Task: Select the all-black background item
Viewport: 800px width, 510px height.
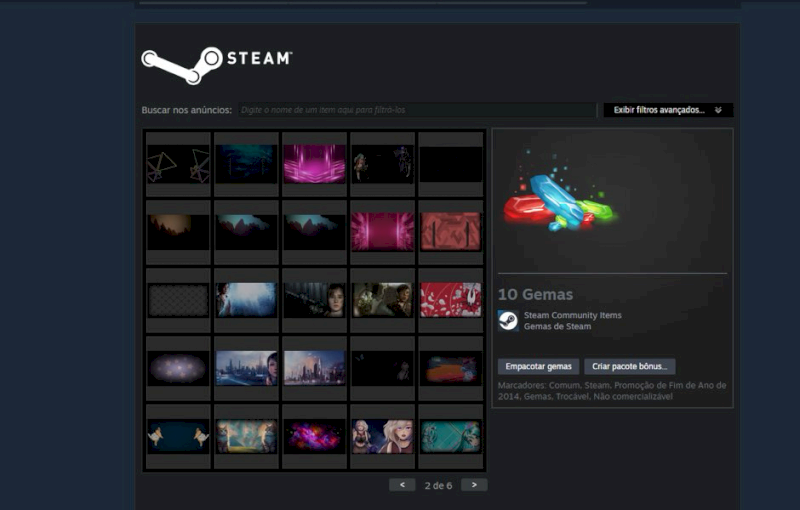Action: [451, 164]
